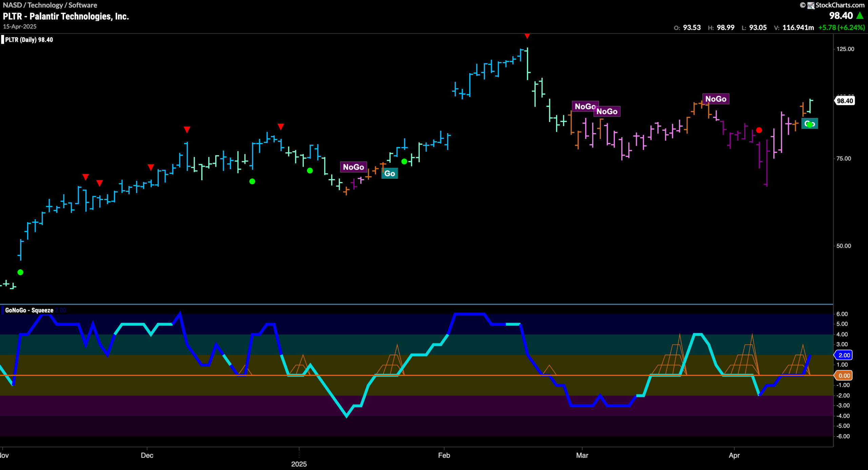This screenshot has height=470, width=868.
Task: Click the -3.00 oscillator axis label
Action: (843, 405)
